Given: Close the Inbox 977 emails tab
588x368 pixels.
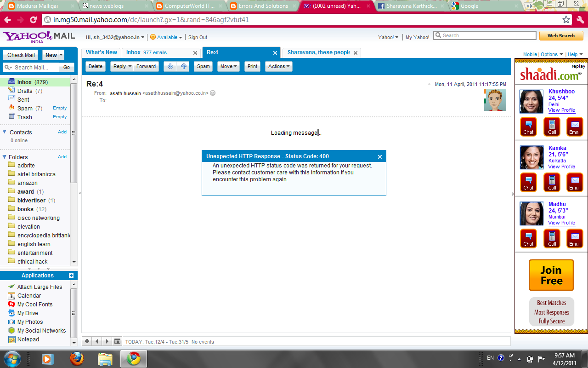Looking at the screenshot, I should (195, 53).
